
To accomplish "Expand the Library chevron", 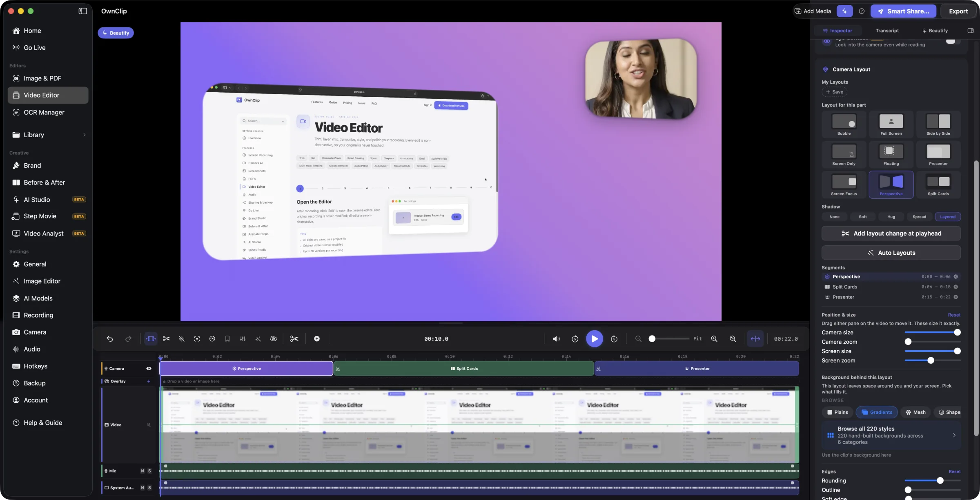I will [x=85, y=135].
